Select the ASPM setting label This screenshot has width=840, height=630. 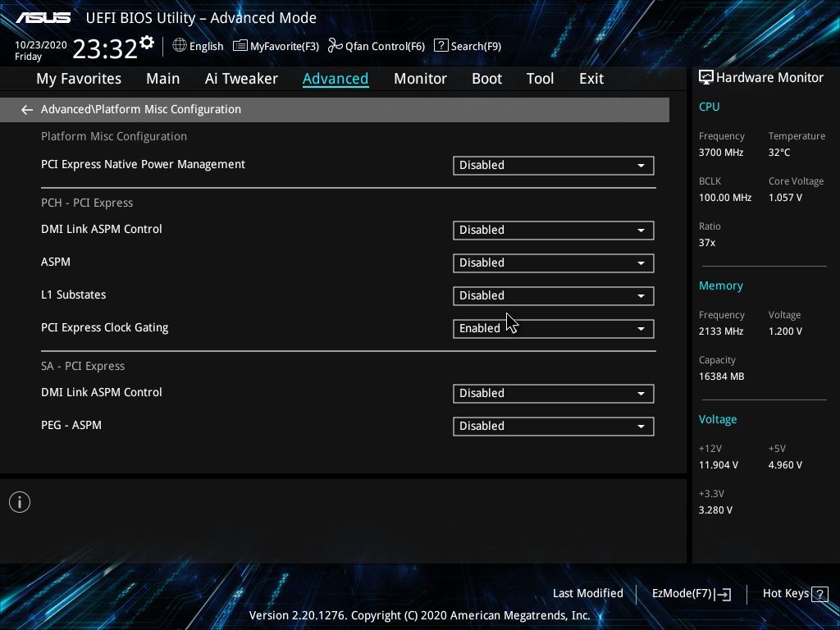point(56,262)
